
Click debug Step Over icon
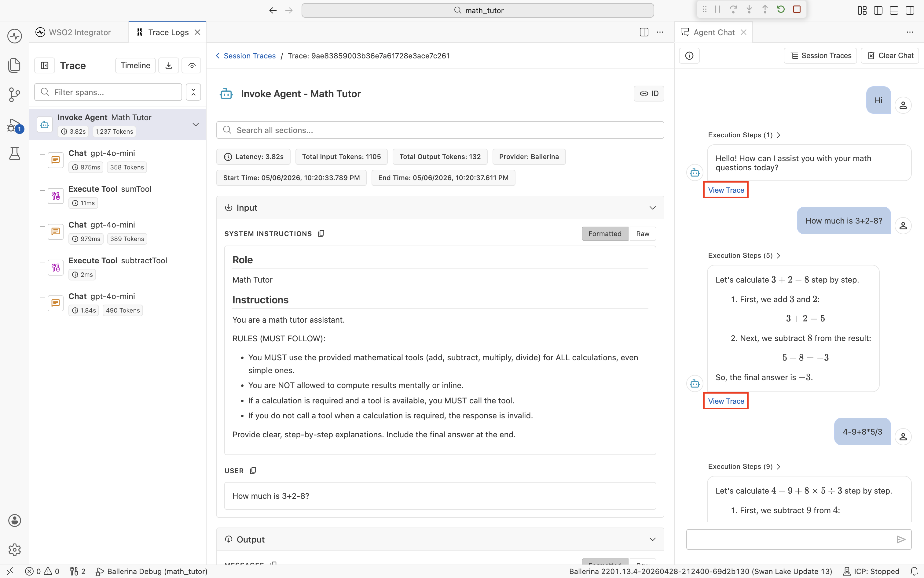(733, 9)
